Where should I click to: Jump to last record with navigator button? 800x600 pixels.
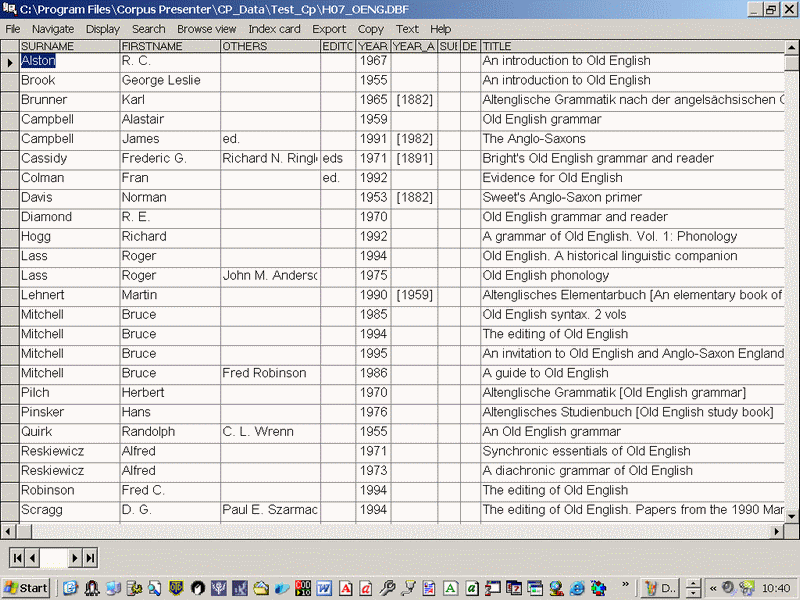tap(91, 558)
